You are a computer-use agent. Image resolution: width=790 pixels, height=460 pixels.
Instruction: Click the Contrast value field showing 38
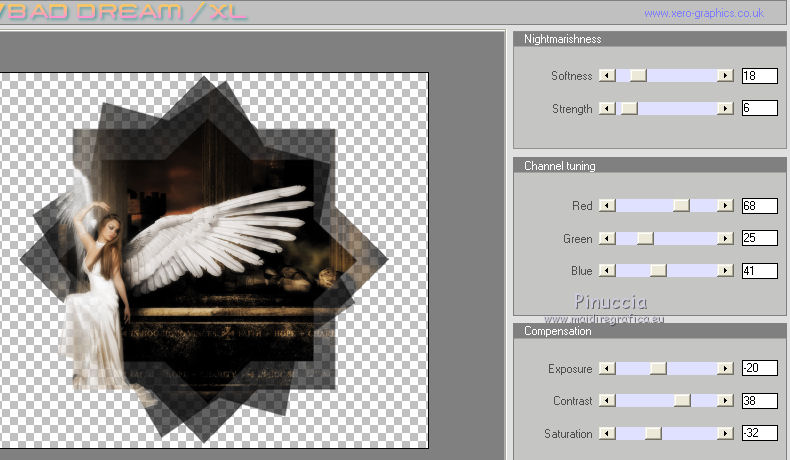tap(760, 401)
